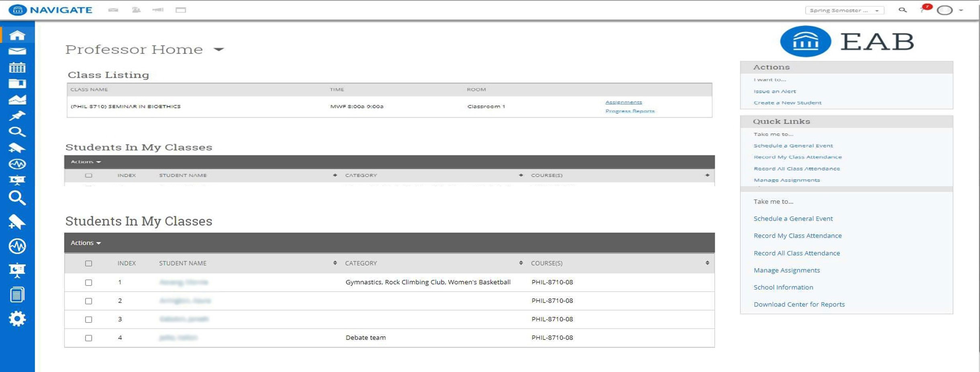Open Conversations via the envelope sidebar icon
This screenshot has width=980, height=372.
(x=17, y=51)
